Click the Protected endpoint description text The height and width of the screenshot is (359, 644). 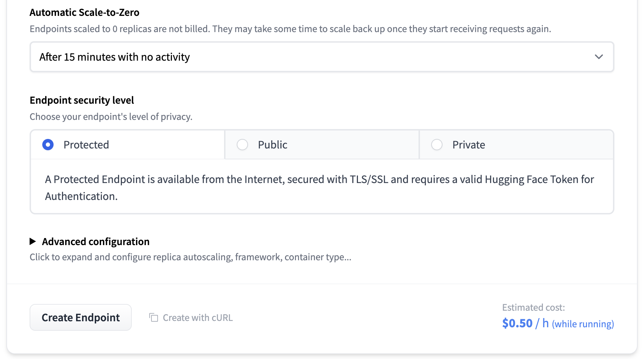(x=317, y=187)
